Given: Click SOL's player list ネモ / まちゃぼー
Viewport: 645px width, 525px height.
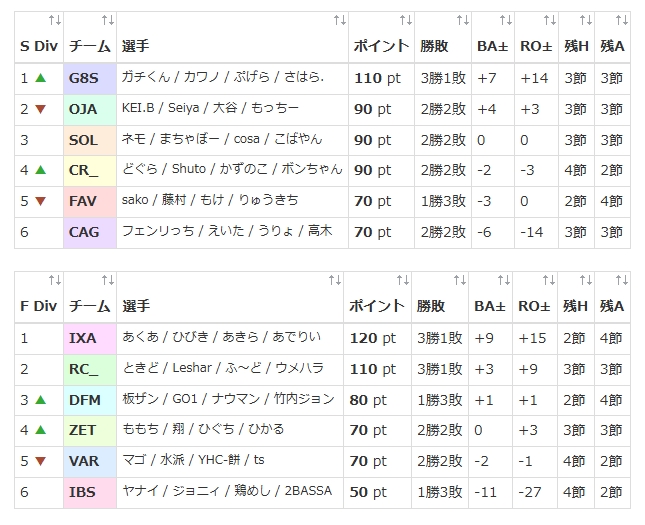Looking at the screenshot, I should (x=222, y=140).
